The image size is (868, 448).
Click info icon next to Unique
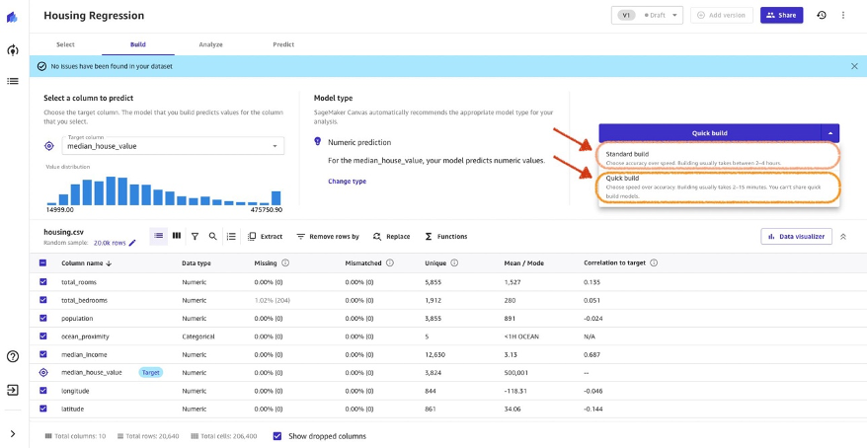454,262
